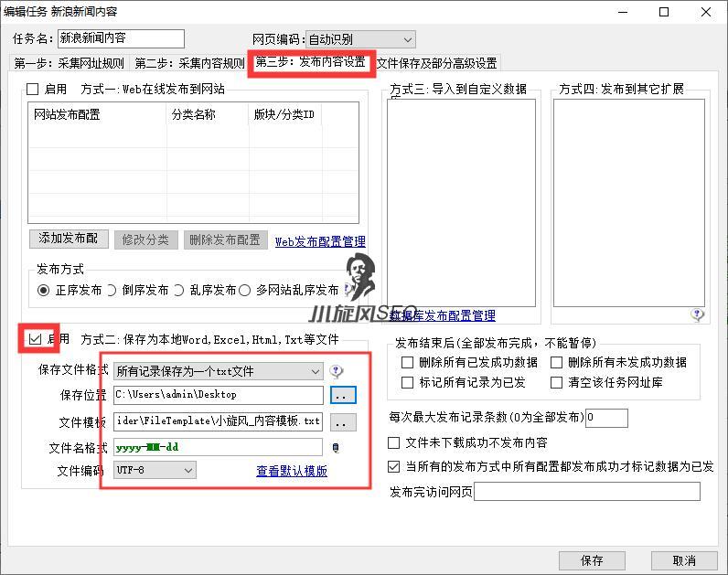Open the 文件编码 UTF-8 dropdown
The width and height of the screenshot is (728, 575).
pos(155,470)
